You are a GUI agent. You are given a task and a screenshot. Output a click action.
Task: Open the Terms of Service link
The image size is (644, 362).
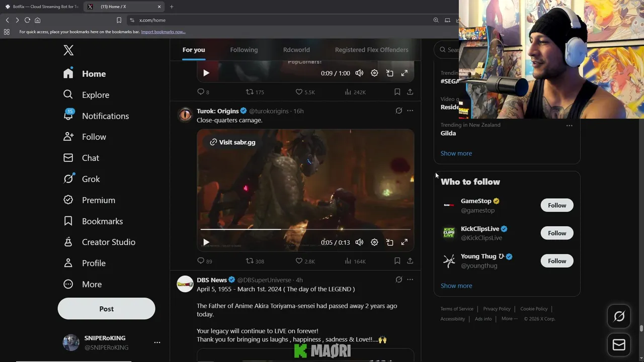[457, 309]
